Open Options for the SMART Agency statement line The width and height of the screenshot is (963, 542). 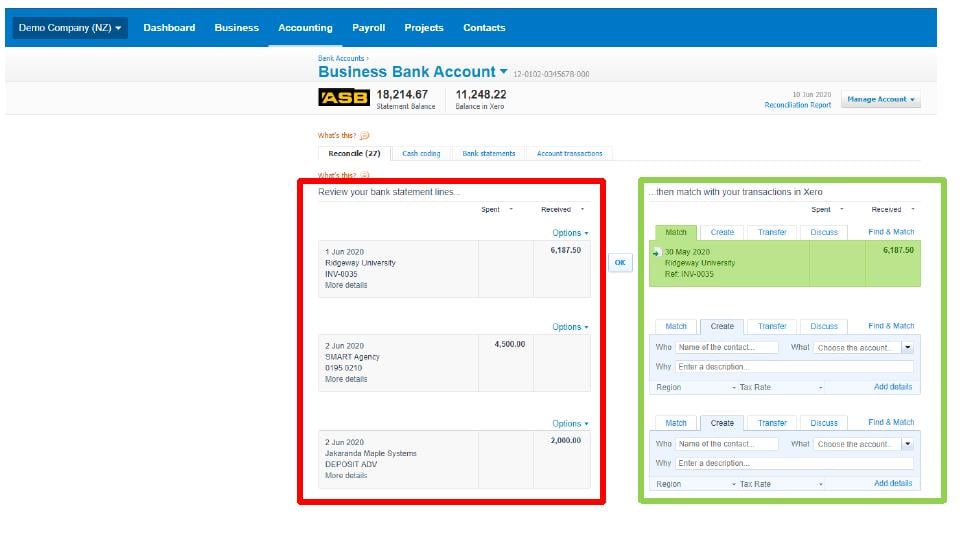point(570,327)
